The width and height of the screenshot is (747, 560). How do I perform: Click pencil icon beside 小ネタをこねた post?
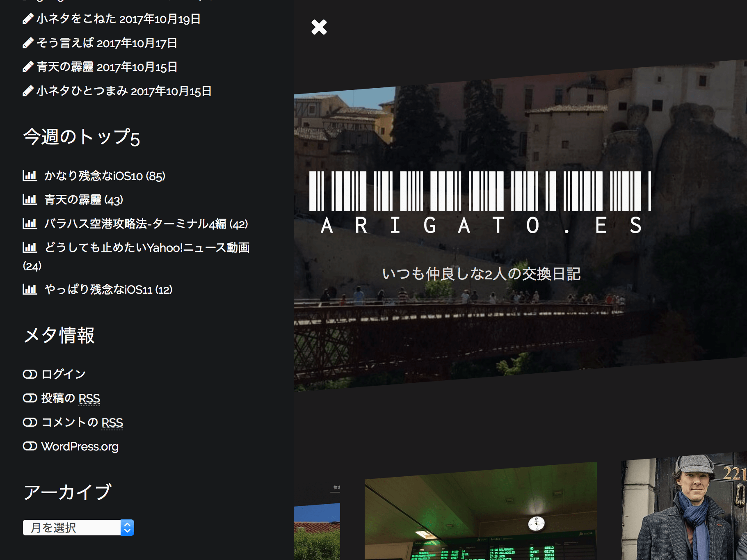point(28,19)
